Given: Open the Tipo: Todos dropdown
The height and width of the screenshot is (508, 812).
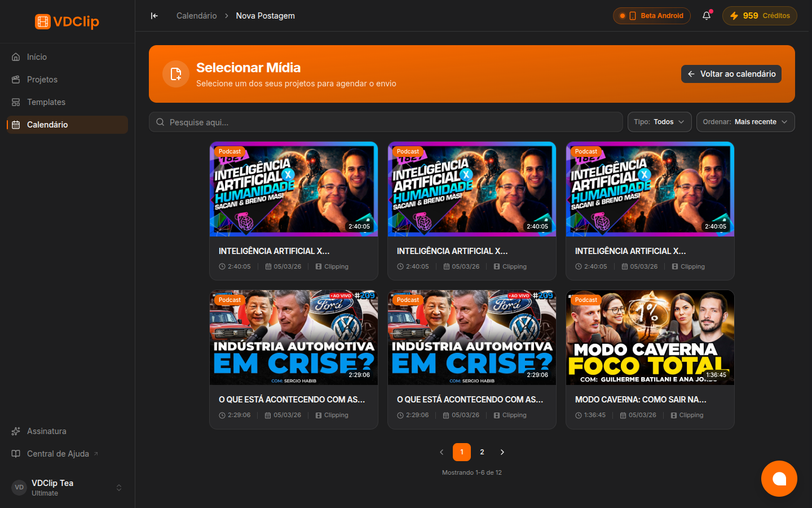Looking at the screenshot, I should 660,122.
